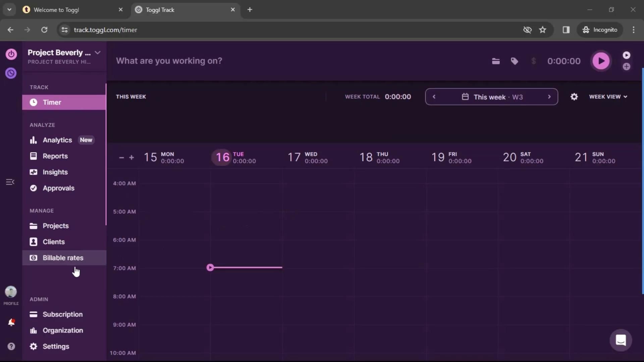Open the chat support widget
The image size is (644, 362).
pos(621,340)
